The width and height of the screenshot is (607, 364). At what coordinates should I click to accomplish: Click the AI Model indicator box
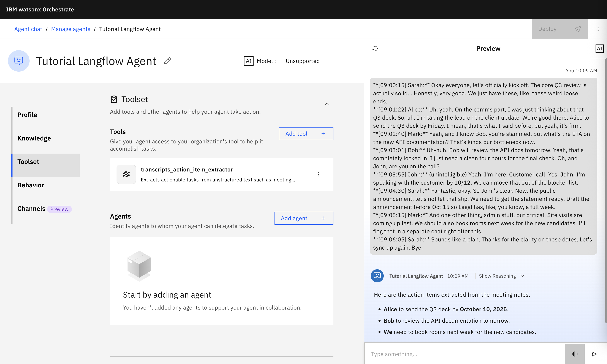(248, 61)
